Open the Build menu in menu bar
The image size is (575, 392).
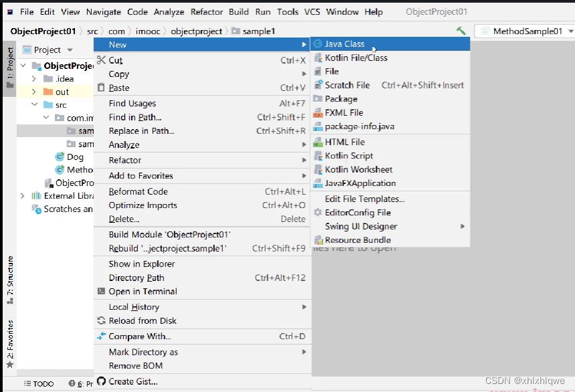[239, 12]
